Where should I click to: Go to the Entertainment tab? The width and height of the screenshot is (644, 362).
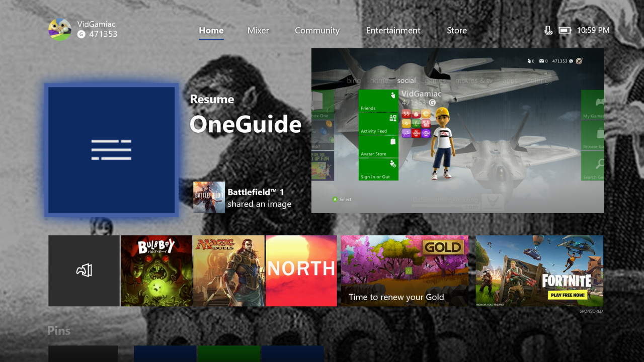point(393,31)
